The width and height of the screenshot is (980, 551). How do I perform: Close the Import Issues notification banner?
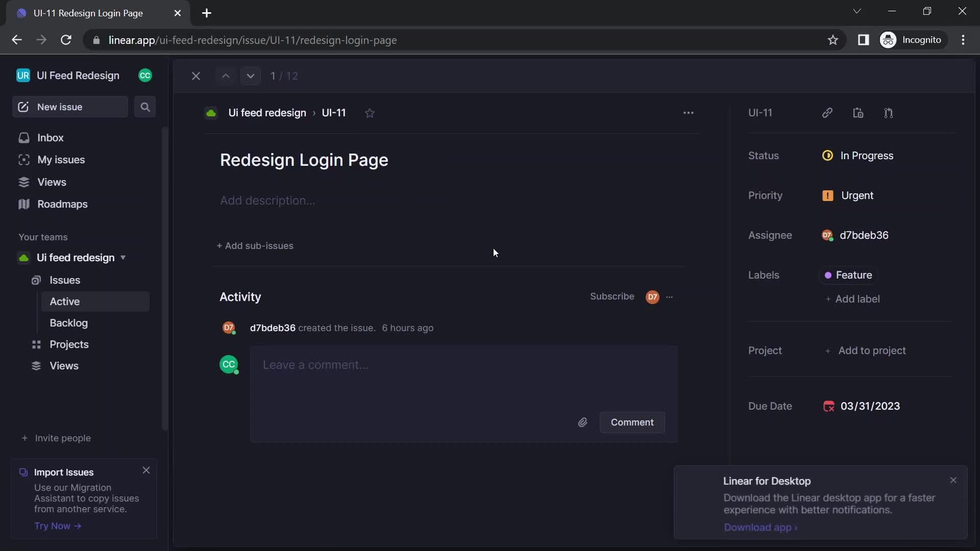pos(145,469)
